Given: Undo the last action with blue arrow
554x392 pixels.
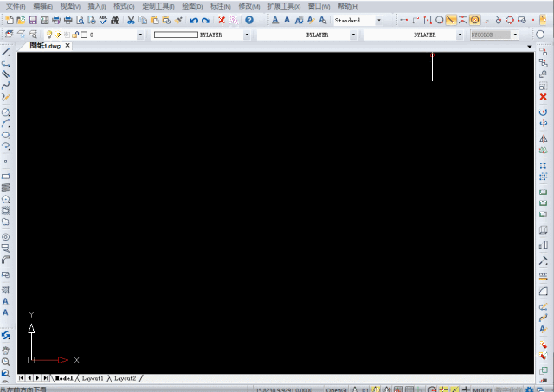Looking at the screenshot, I should point(194,20).
